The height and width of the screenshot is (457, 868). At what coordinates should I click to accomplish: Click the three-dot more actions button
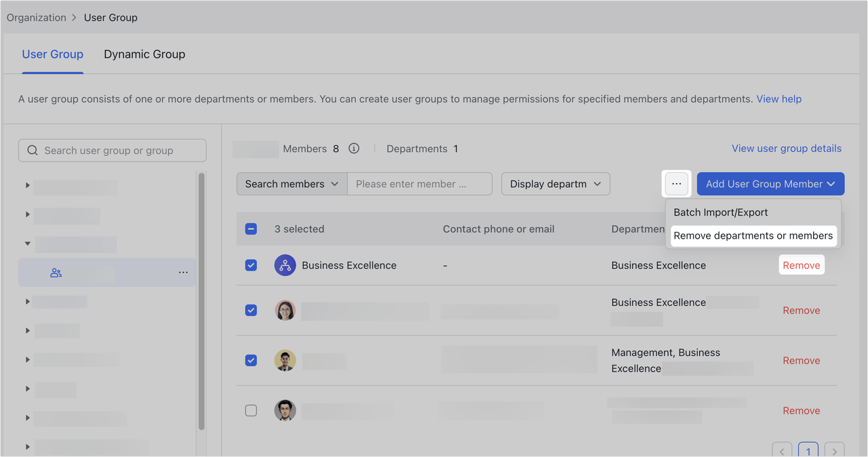coord(676,184)
